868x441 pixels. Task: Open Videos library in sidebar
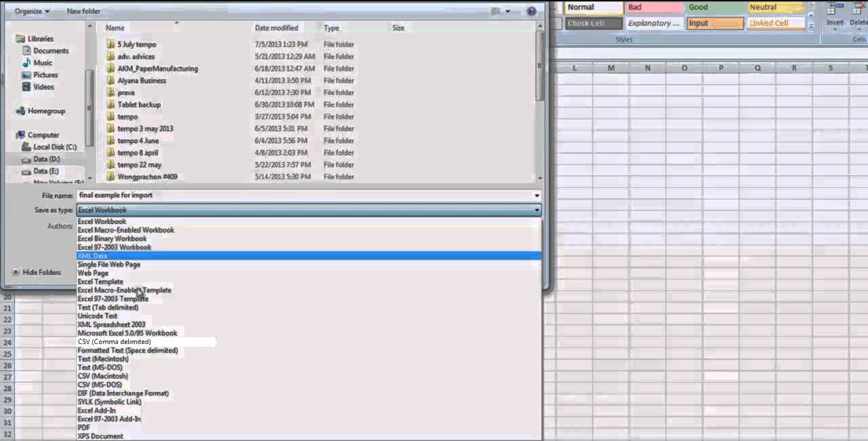tap(43, 87)
